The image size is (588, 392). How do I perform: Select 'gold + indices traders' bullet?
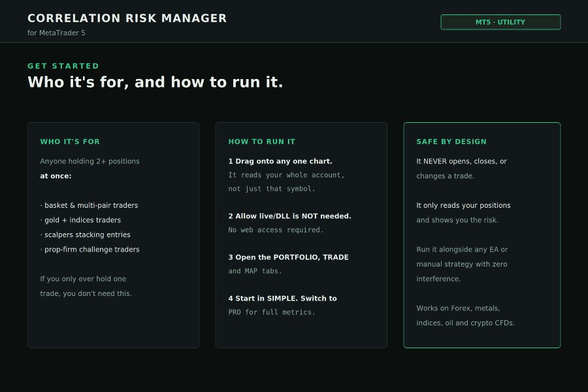click(80, 220)
